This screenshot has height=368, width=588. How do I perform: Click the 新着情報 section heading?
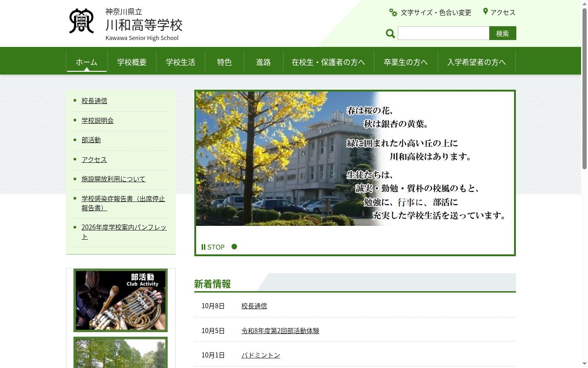click(212, 284)
